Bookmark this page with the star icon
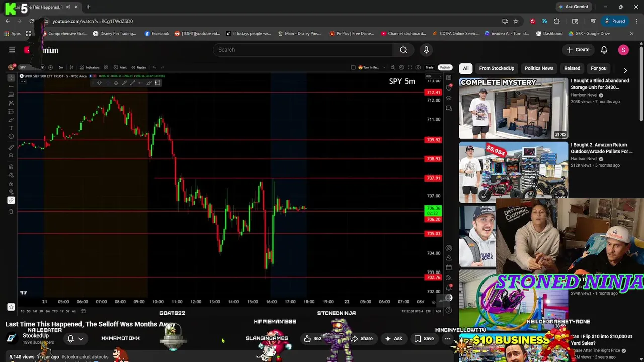This screenshot has width=644, height=362. [516, 21]
